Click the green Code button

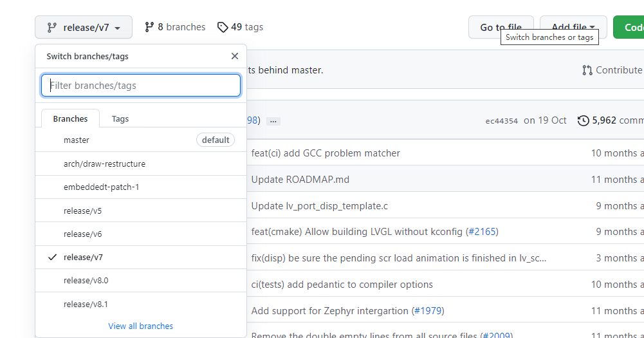tap(632, 28)
